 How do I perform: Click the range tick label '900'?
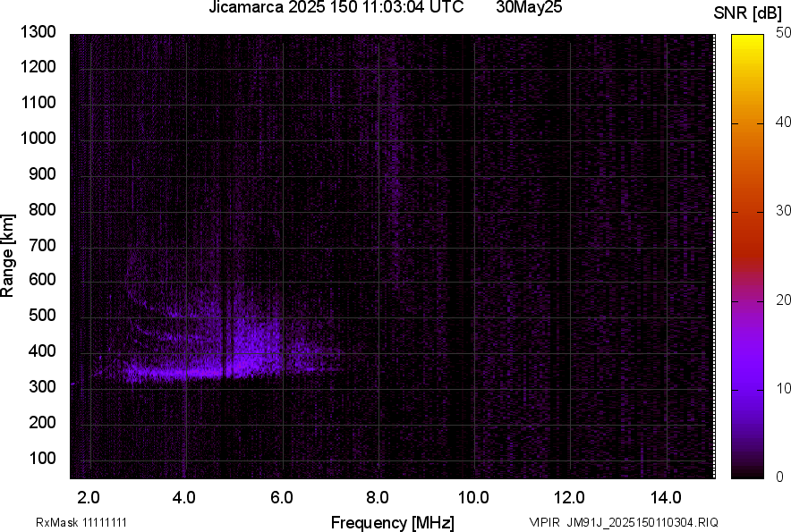[x=42, y=174]
